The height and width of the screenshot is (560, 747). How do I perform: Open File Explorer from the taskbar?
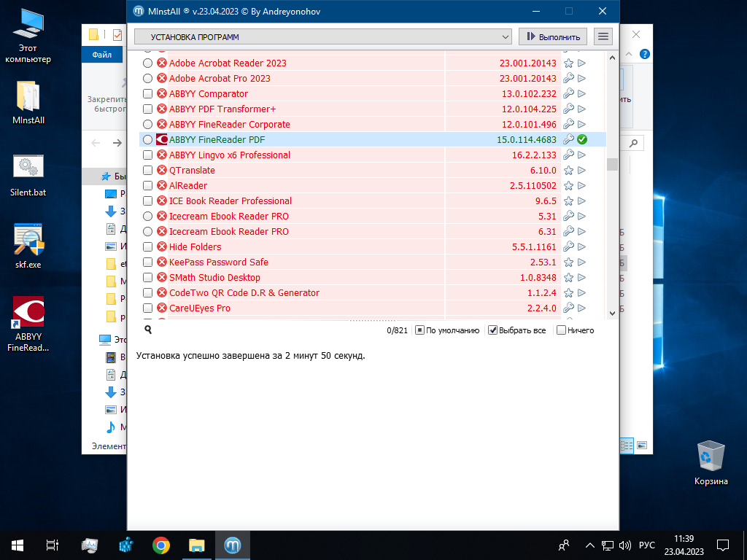pyautogui.click(x=197, y=545)
